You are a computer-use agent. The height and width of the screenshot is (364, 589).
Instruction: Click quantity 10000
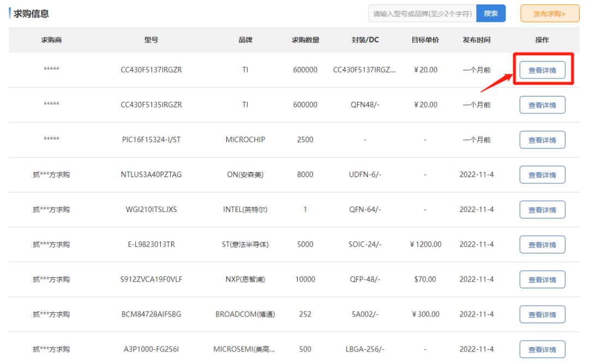[305, 279]
